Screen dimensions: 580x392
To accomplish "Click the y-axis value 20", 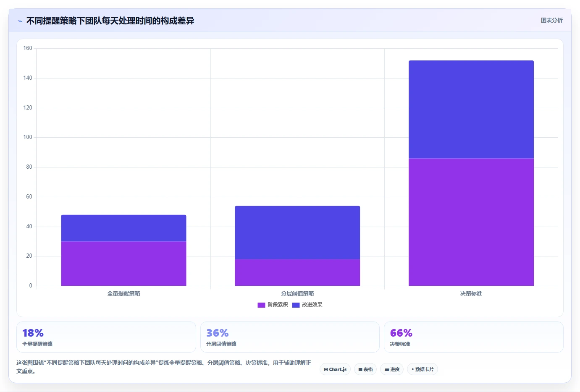I will coord(29,256).
